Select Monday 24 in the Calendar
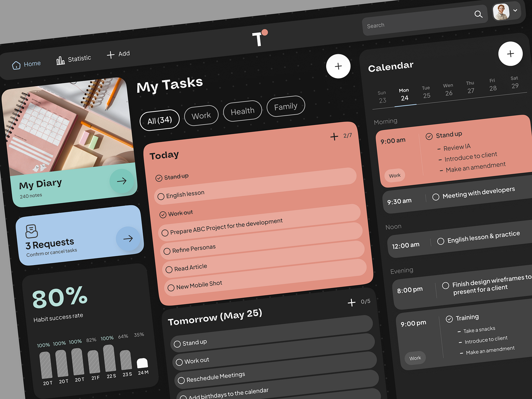The height and width of the screenshot is (399, 532). click(404, 95)
